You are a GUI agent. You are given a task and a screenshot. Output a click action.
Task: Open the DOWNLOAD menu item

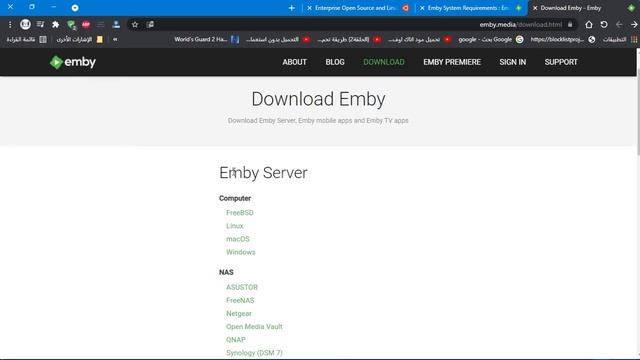[x=384, y=62]
